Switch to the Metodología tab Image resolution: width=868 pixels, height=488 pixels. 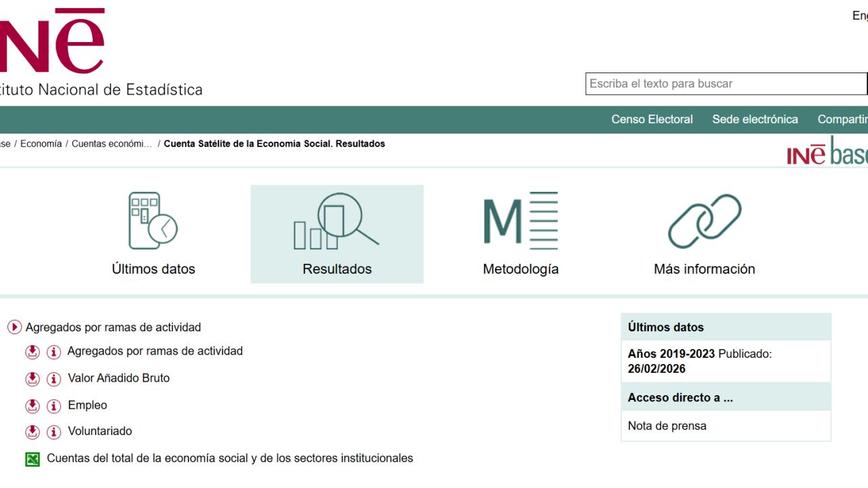pyautogui.click(x=520, y=235)
